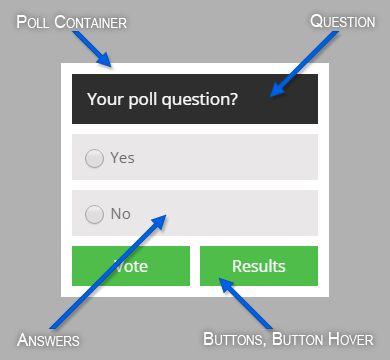The image size is (390, 360).
Task: Click the blue arrow pointing to Results button
Action: click(x=245, y=303)
